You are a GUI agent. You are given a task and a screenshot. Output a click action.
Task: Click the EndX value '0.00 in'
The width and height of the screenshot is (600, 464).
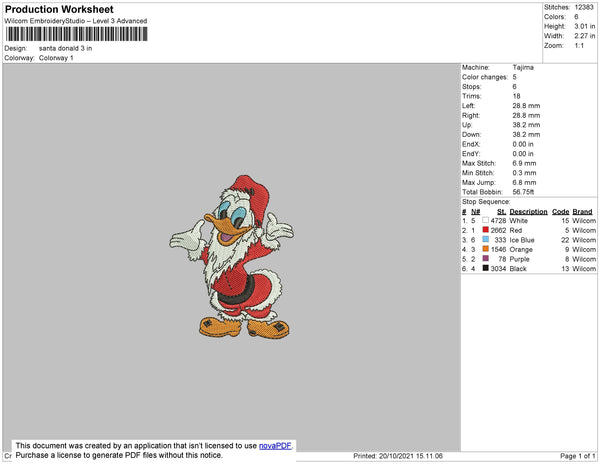[x=523, y=144]
